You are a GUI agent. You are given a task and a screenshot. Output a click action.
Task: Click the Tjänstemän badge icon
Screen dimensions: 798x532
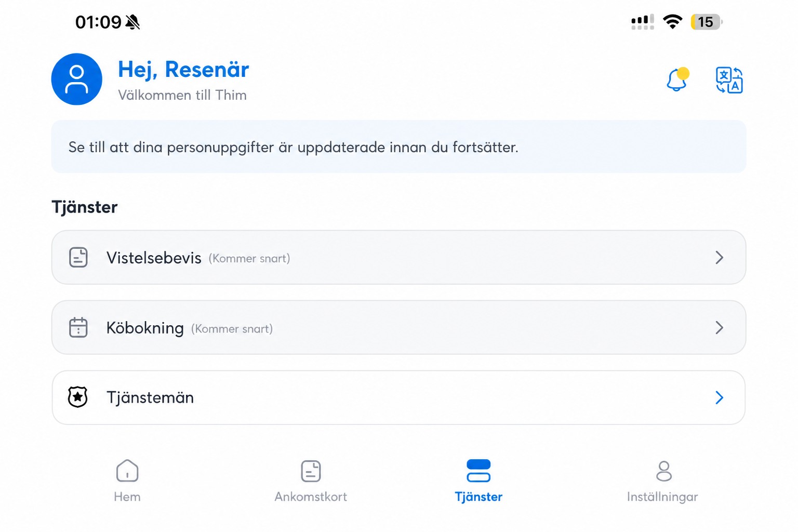78,397
